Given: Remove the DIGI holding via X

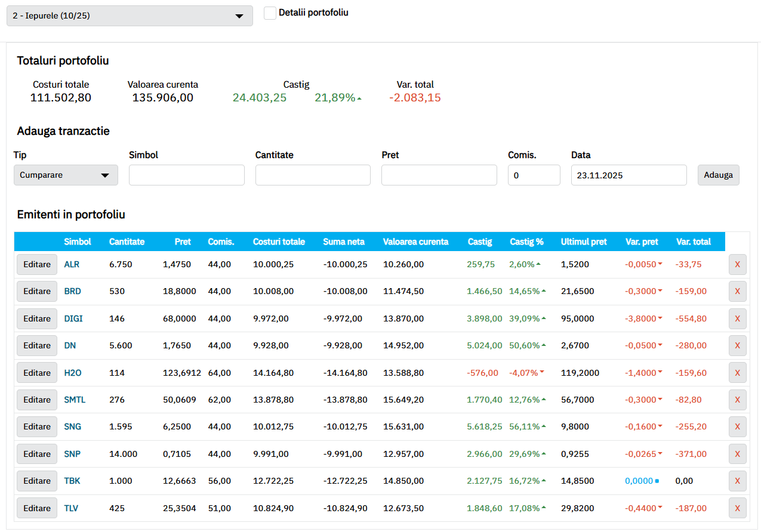Looking at the screenshot, I should [x=737, y=318].
